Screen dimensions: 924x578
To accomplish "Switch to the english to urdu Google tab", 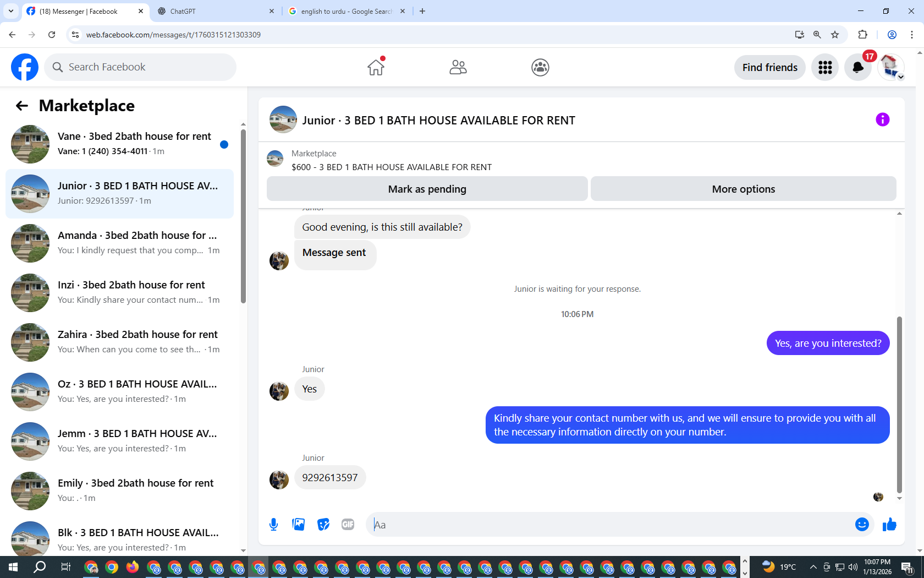I will pos(346,11).
